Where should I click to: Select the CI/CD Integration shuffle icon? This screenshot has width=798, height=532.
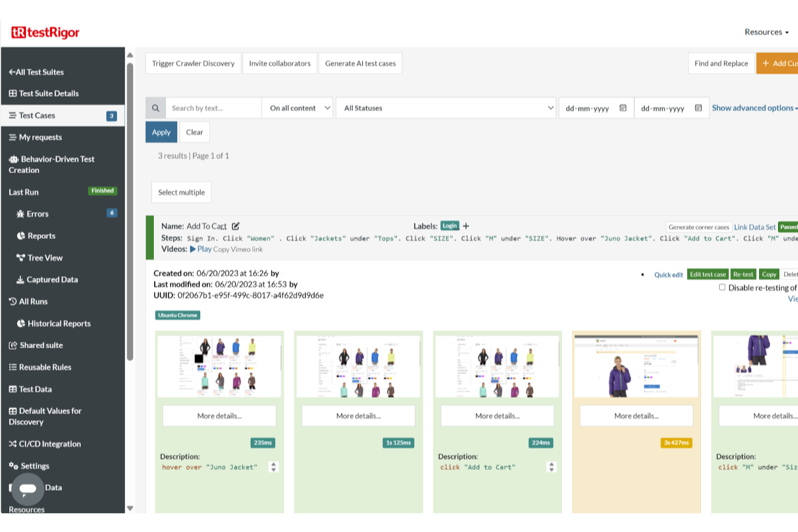[13, 444]
